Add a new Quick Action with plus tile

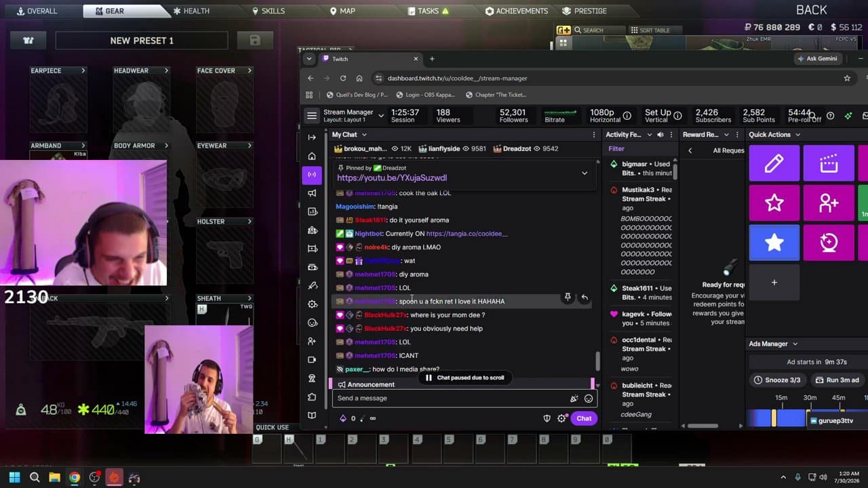(774, 283)
